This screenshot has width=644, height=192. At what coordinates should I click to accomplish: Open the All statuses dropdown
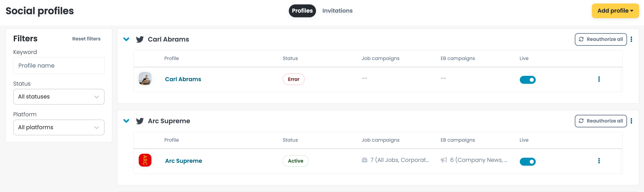(x=59, y=97)
